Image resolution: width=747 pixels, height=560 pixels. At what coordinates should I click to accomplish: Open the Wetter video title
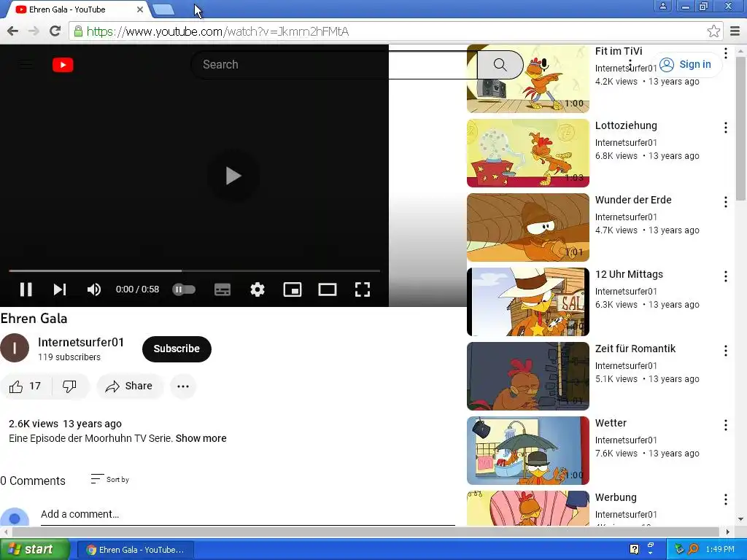(x=611, y=423)
